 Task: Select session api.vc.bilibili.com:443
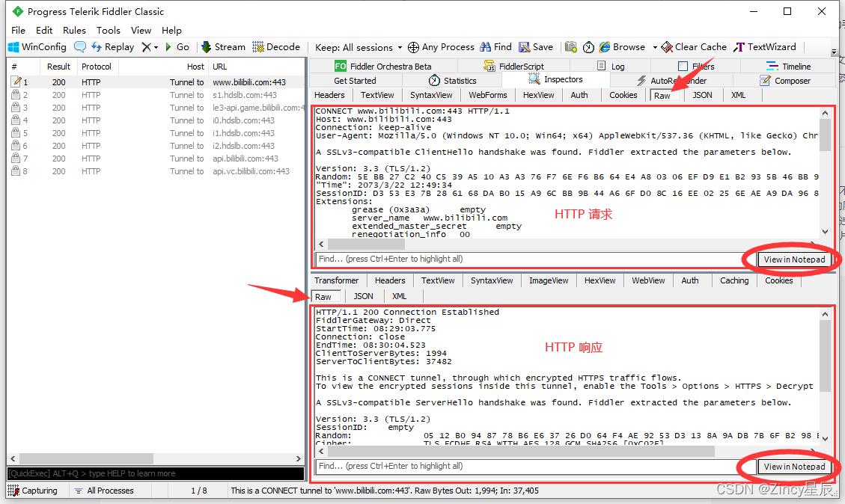(x=156, y=171)
